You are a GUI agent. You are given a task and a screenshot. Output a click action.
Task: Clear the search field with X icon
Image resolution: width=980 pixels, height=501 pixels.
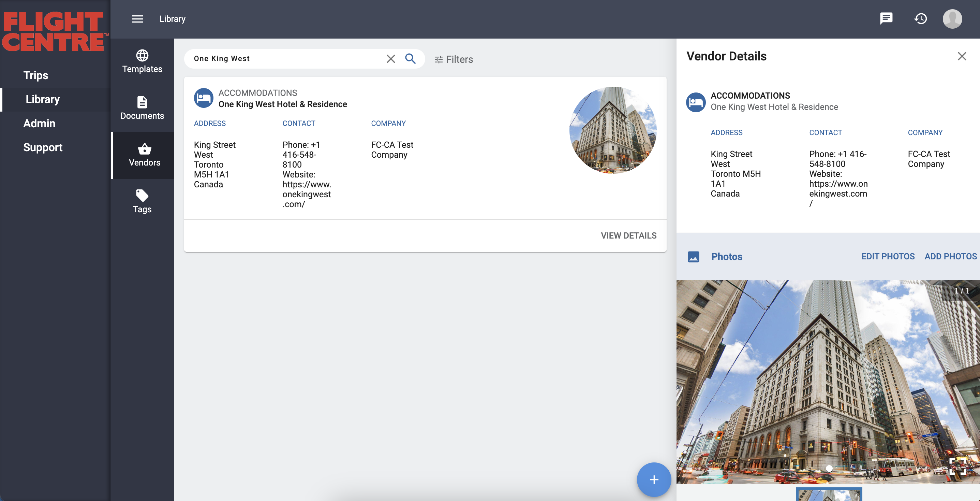(391, 59)
